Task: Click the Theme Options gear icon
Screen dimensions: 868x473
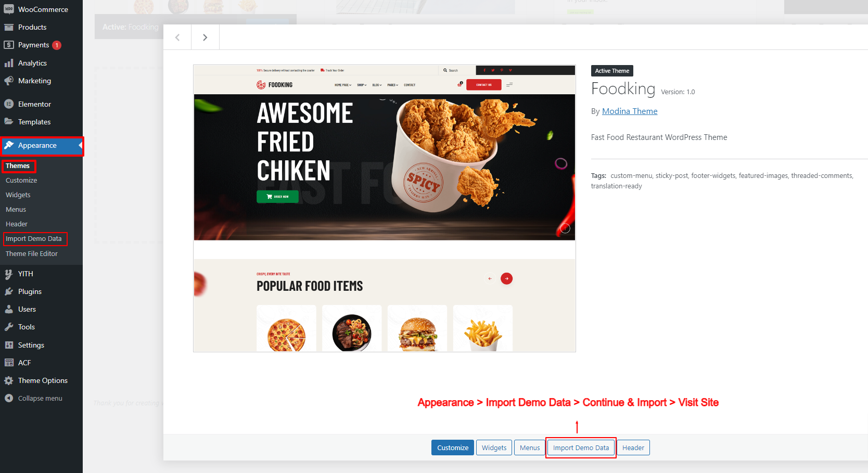Action: 9,380
